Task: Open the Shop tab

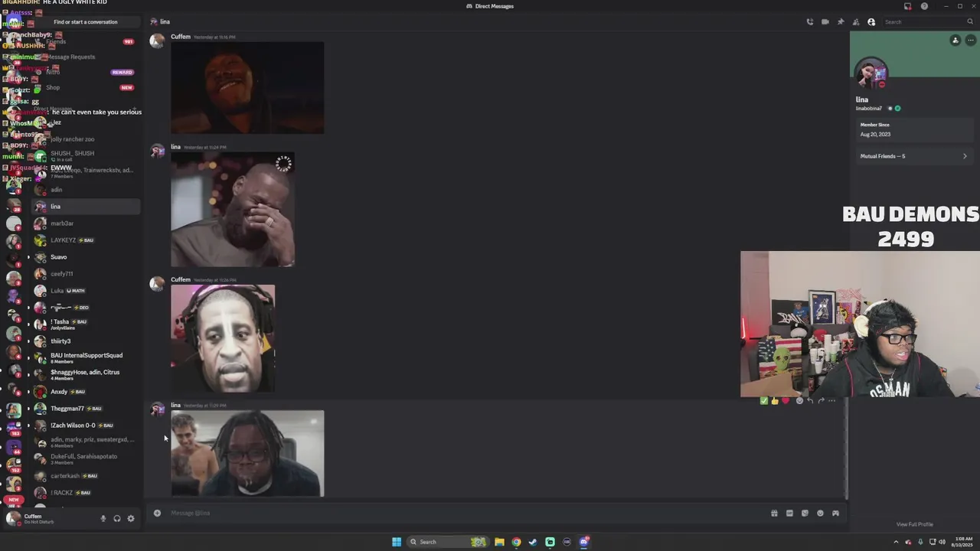Action: pos(86,87)
